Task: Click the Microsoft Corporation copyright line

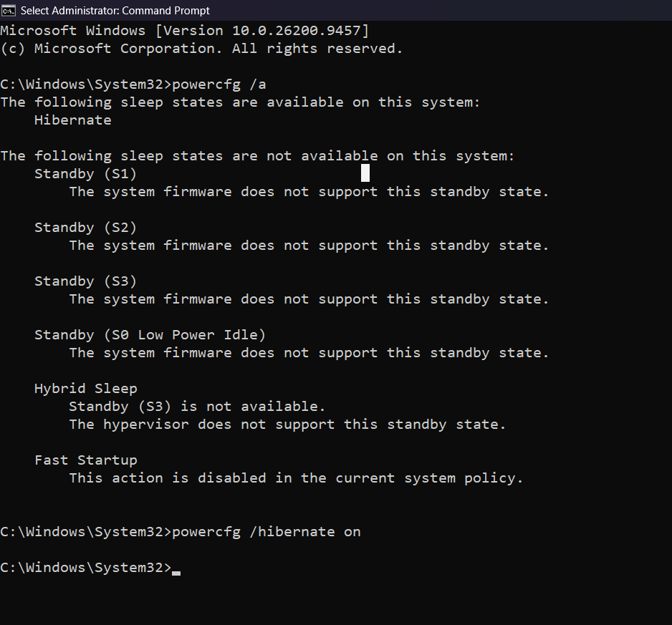Action: tap(201, 49)
